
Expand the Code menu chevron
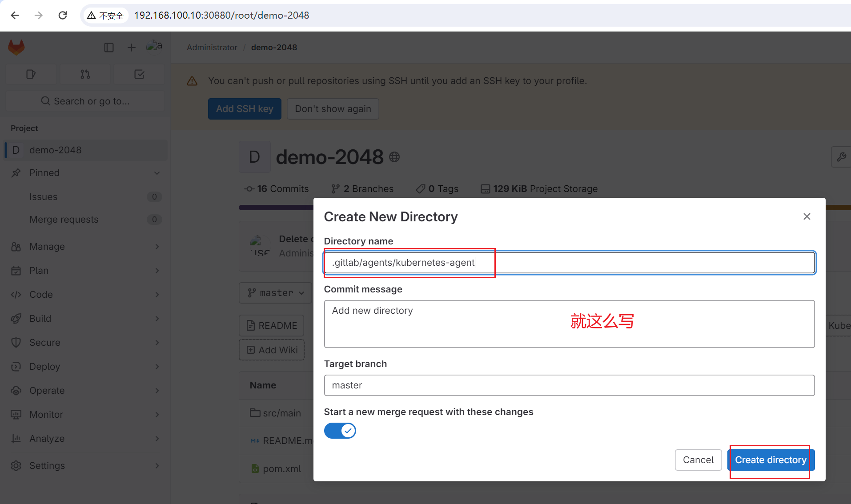click(x=157, y=295)
